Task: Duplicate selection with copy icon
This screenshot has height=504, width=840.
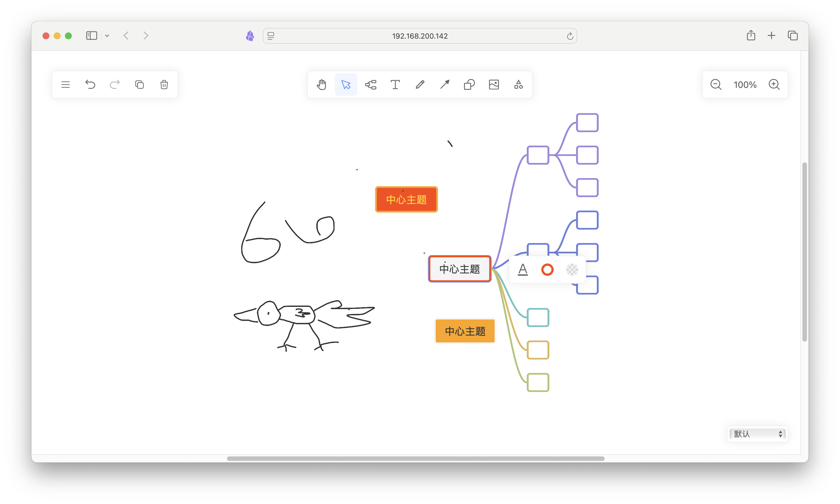Action: tap(139, 85)
